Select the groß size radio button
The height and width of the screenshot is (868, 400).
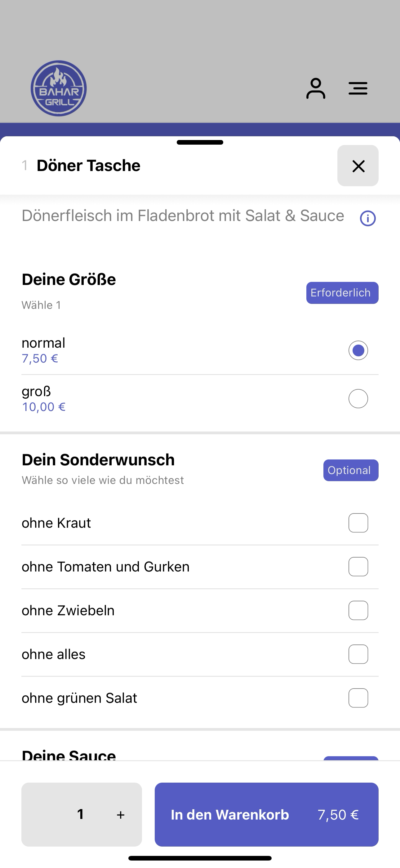(358, 399)
